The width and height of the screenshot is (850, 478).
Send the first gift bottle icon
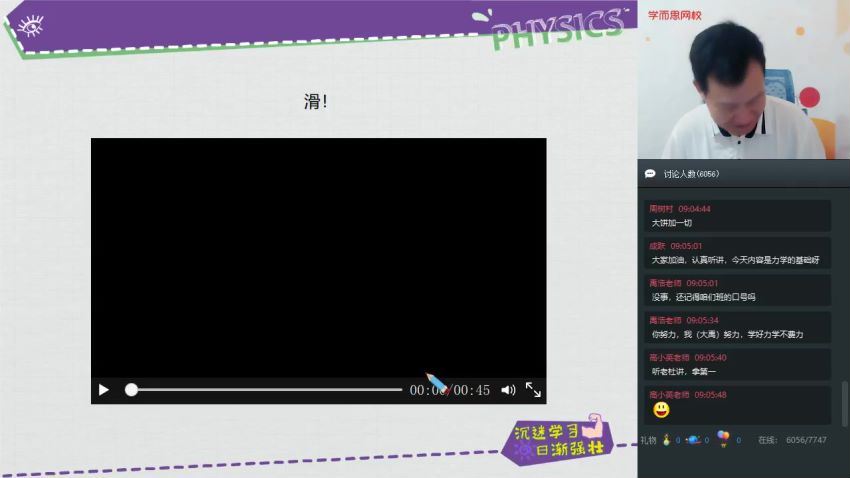pos(667,439)
